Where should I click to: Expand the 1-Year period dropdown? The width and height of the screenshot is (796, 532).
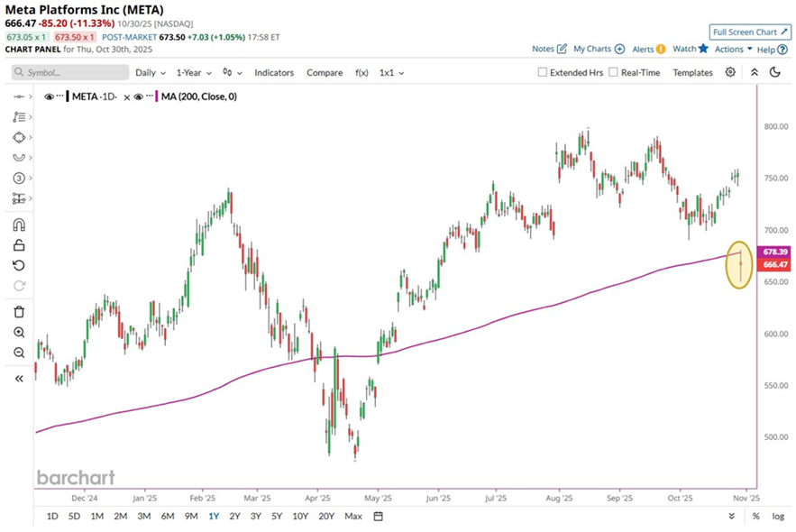194,72
